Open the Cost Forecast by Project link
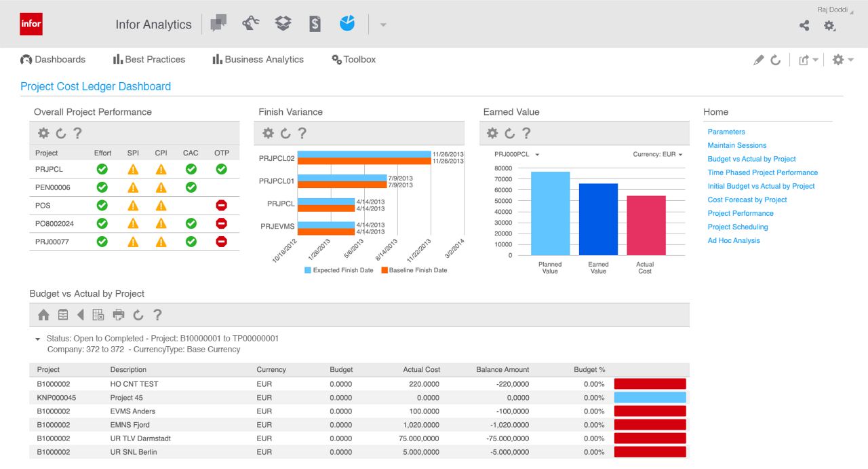This screenshot has height=469, width=868. click(747, 200)
